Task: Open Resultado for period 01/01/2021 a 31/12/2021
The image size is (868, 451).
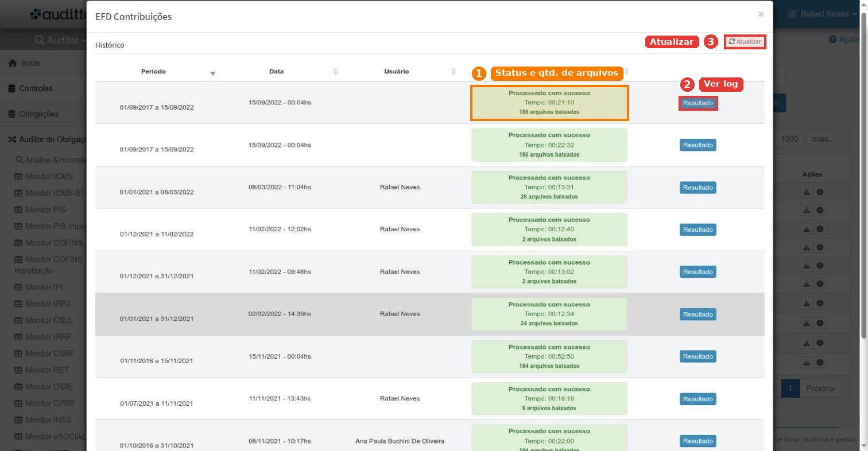Action: coord(698,314)
